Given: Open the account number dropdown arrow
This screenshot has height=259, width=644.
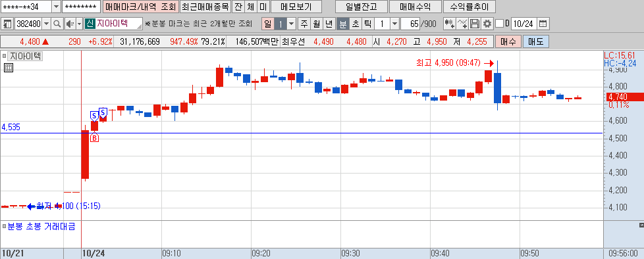Looking at the screenshot, I should pos(57,7).
